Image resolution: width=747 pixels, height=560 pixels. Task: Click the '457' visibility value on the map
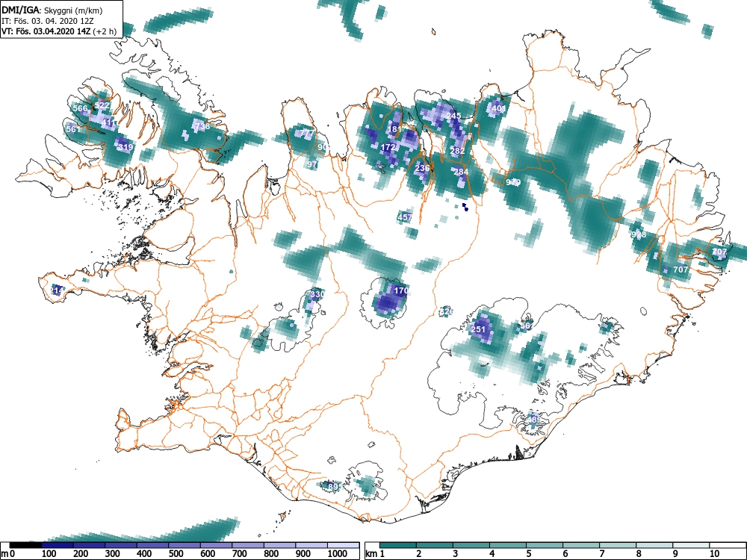click(x=404, y=217)
